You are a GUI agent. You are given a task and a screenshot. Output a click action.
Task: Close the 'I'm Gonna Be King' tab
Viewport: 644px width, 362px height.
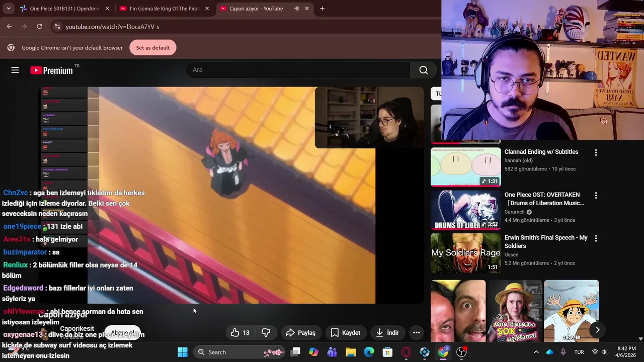coord(207,9)
